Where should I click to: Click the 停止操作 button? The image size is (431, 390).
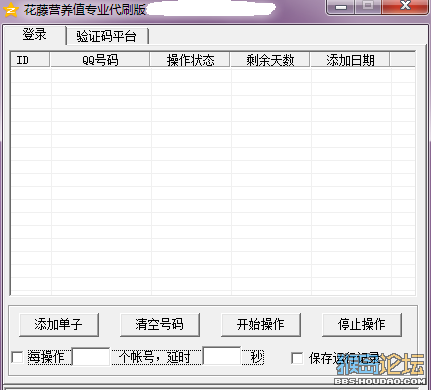pyautogui.click(x=362, y=324)
